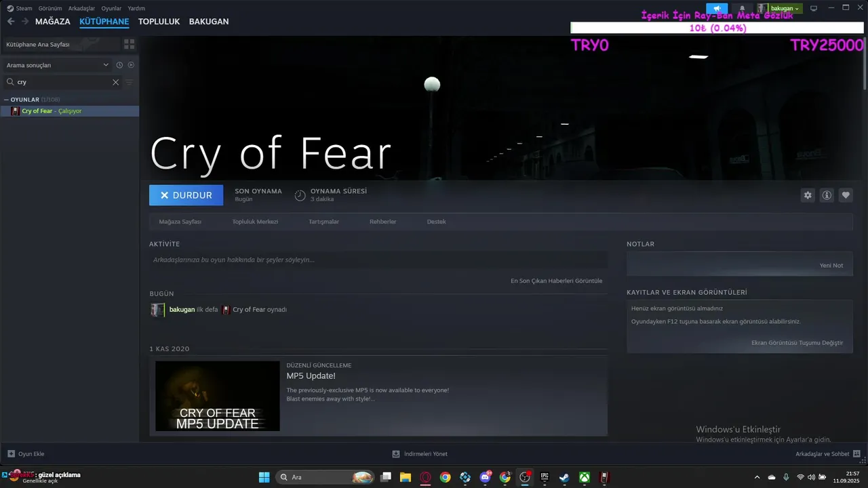This screenshot has width=868, height=488.
Task: Click the bakugan avatar in activity
Action: [157, 310]
